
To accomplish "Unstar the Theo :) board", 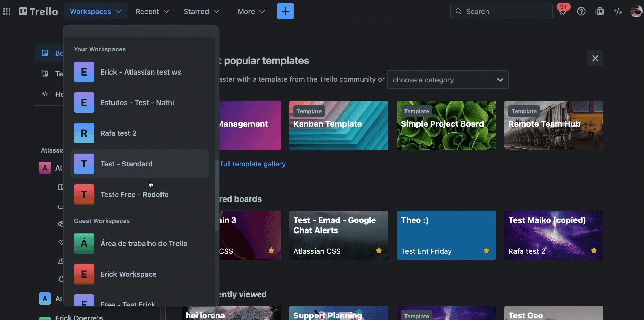I will tap(486, 251).
